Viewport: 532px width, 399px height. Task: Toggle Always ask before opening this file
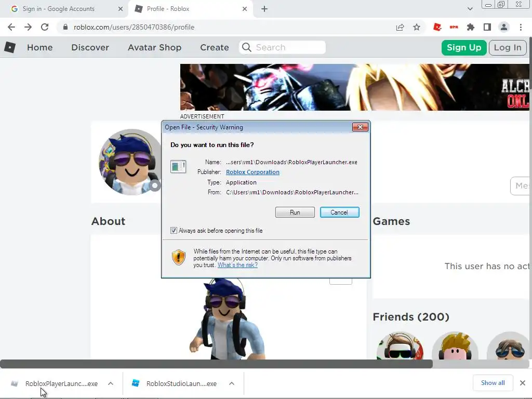point(174,231)
